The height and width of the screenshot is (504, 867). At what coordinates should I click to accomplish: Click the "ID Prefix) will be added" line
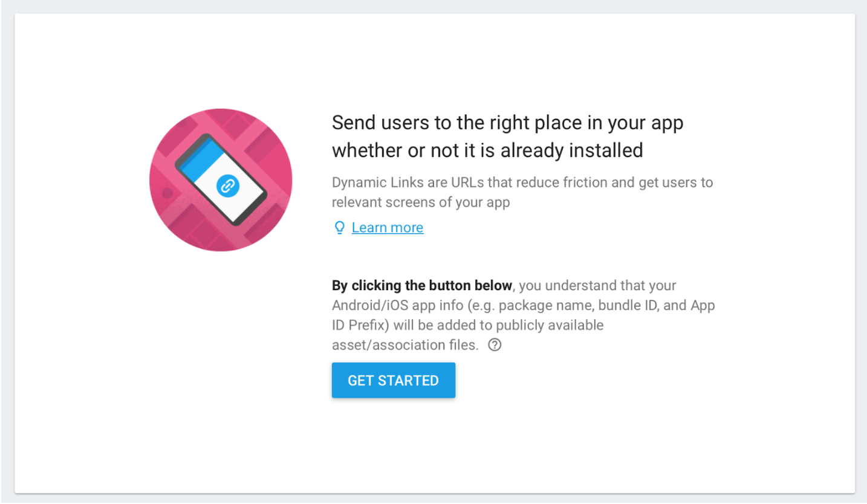[x=467, y=325]
